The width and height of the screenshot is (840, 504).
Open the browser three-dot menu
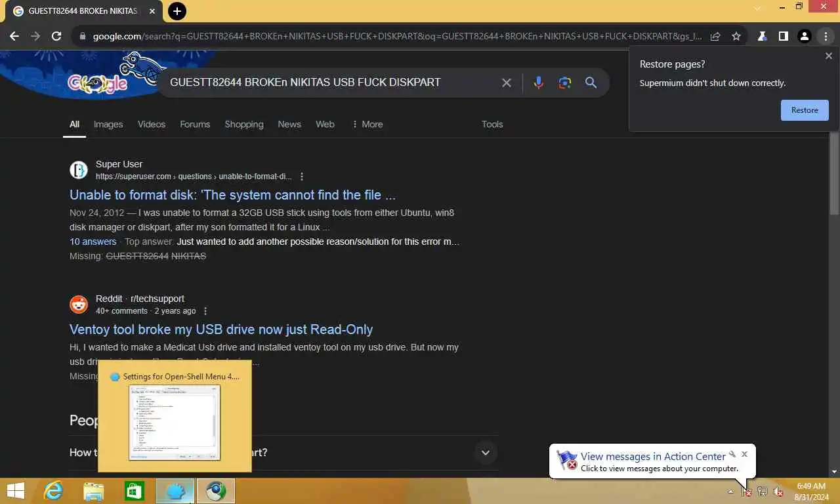click(x=826, y=37)
